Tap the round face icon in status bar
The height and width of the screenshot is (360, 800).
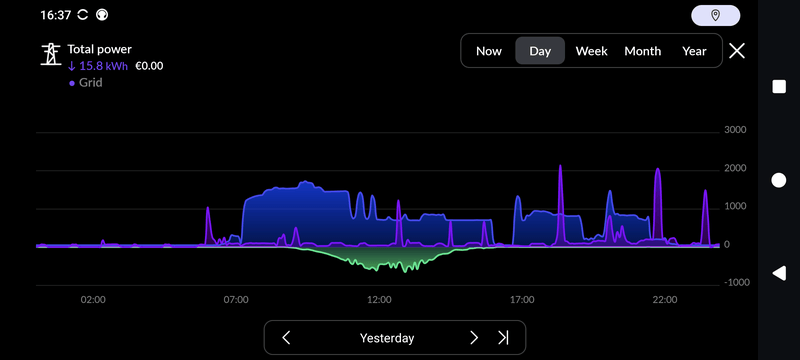[x=102, y=15]
